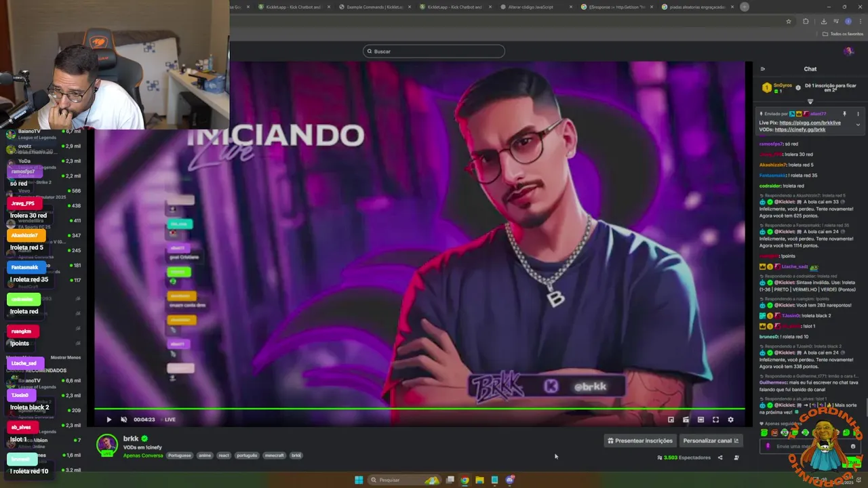Click Akashizzin7 username in chat
The height and width of the screenshot is (488, 868).
coord(773,165)
